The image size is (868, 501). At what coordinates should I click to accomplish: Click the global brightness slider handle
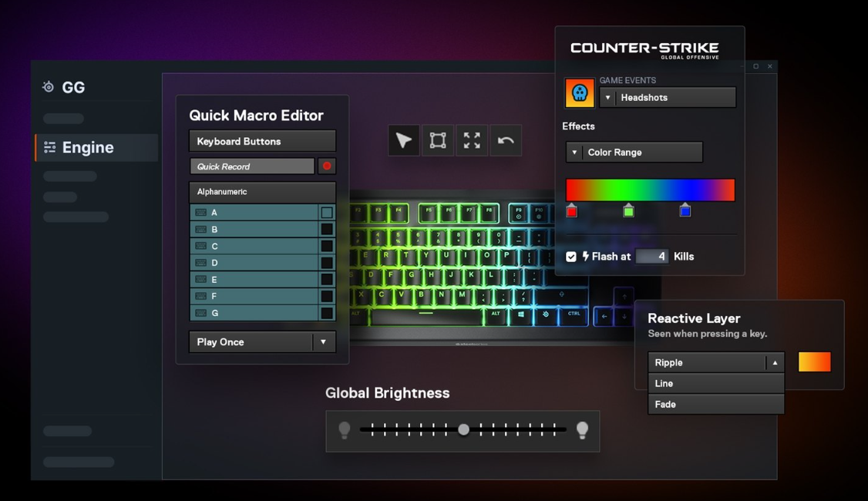(464, 429)
